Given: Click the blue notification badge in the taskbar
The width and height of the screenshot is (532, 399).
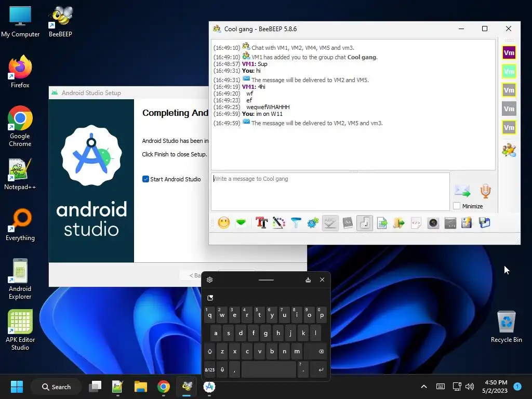Looking at the screenshot, I should [517, 387].
